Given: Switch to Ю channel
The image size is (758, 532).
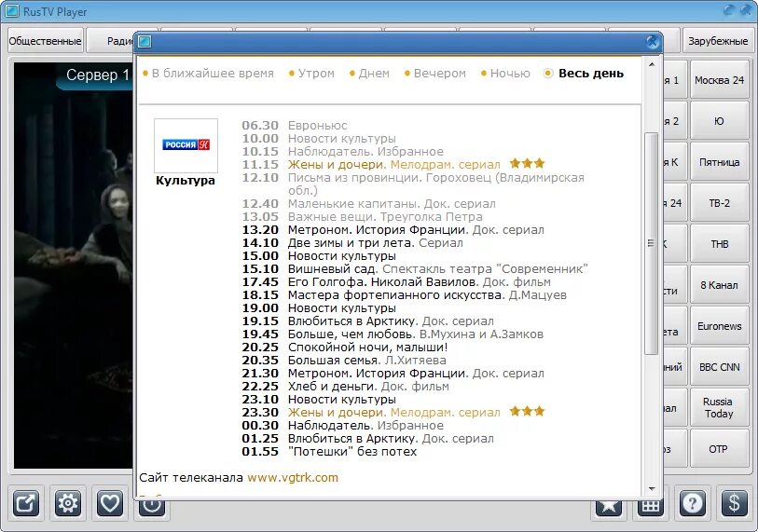Looking at the screenshot, I should [720, 121].
